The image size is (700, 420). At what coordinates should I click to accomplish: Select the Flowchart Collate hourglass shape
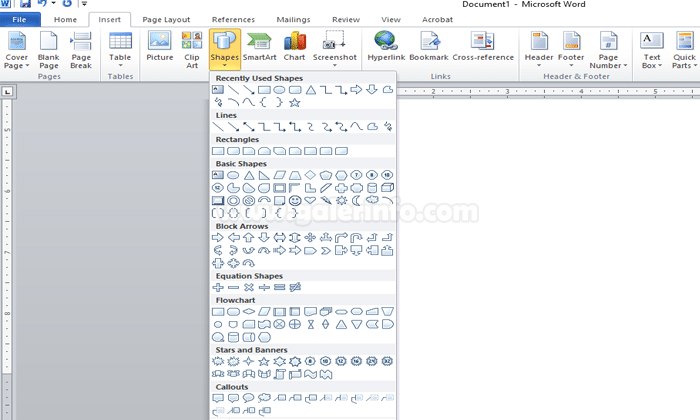[x=310, y=324]
